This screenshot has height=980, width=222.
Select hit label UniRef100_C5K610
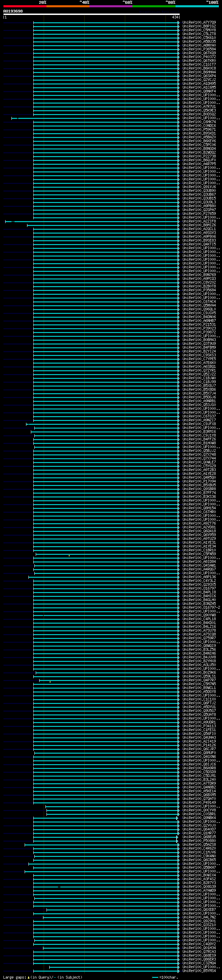(199, 38)
